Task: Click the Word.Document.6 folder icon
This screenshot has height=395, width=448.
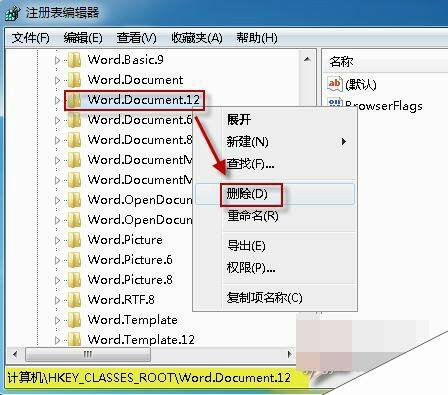Action: tap(74, 120)
